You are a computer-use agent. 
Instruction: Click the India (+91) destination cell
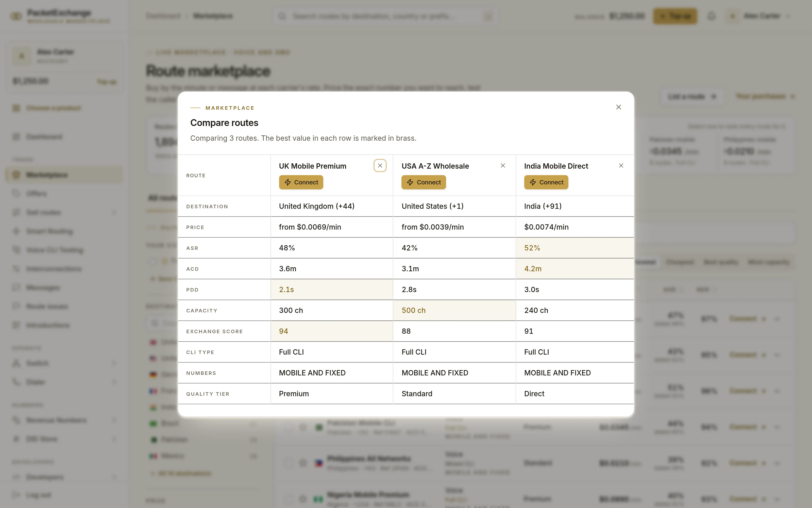pos(575,206)
